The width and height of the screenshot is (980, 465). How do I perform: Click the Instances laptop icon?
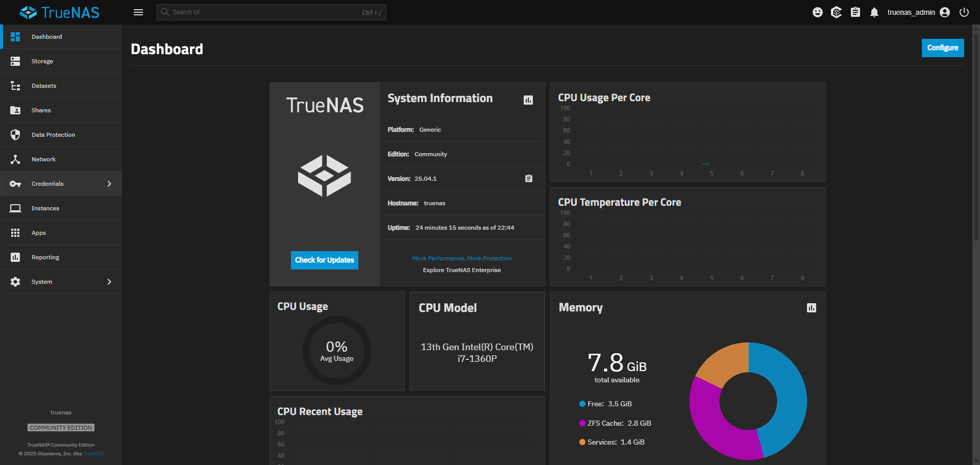[15, 208]
